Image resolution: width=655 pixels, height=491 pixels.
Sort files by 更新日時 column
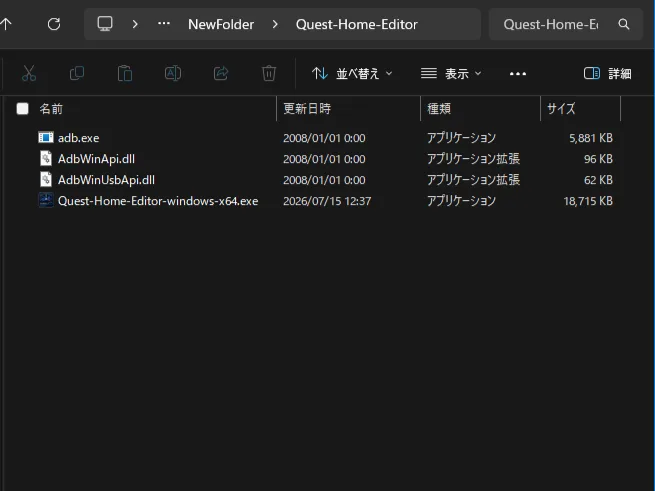click(307, 109)
